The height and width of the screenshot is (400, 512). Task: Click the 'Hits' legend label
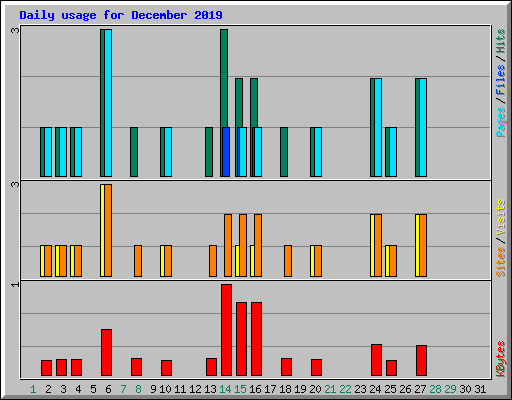(501, 41)
